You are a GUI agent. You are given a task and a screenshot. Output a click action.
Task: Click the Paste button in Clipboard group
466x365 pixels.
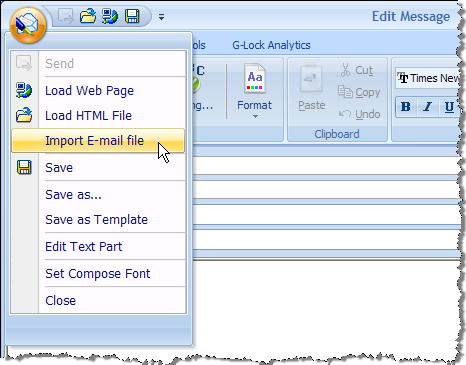point(312,88)
